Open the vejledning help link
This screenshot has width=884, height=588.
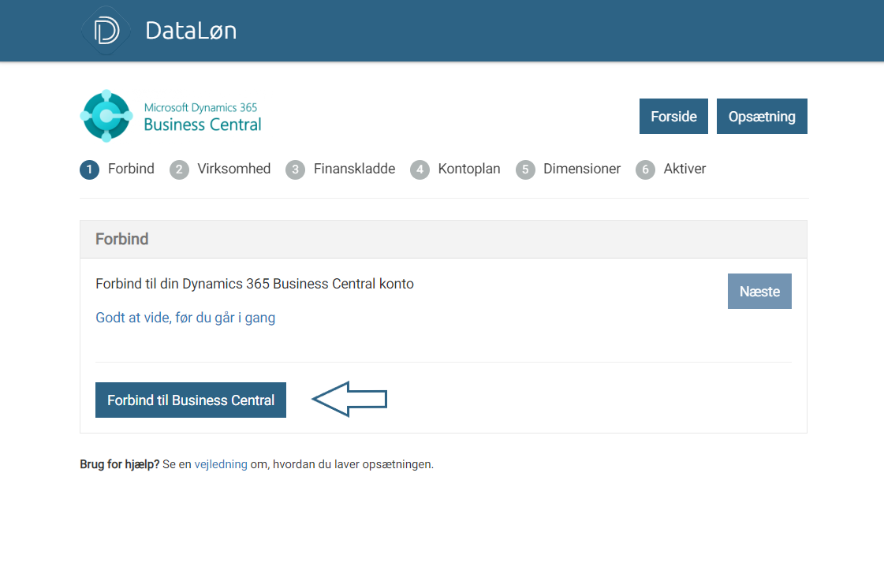[221, 464]
